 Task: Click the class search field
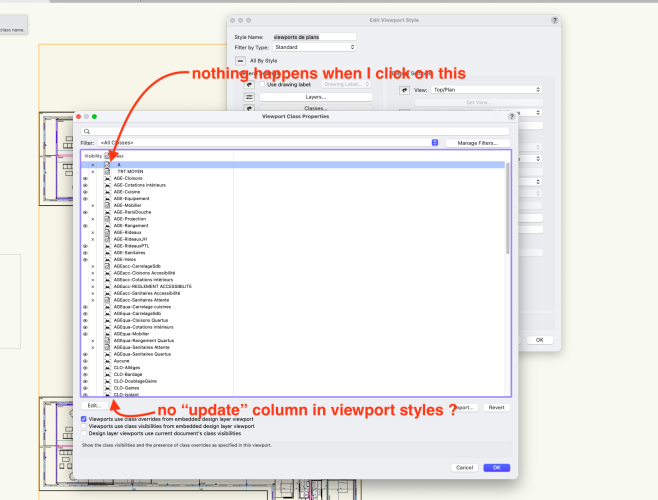(295, 131)
